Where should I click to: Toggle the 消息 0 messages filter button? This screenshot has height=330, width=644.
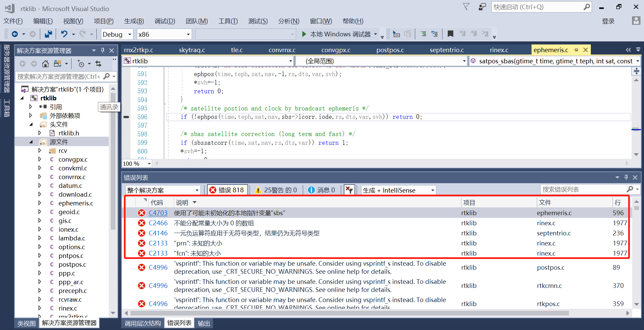pyautogui.click(x=321, y=190)
